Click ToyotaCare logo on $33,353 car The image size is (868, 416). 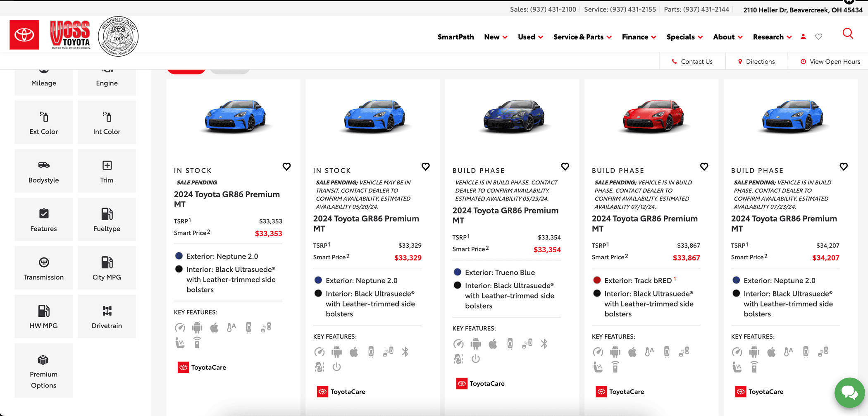[202, 367]
